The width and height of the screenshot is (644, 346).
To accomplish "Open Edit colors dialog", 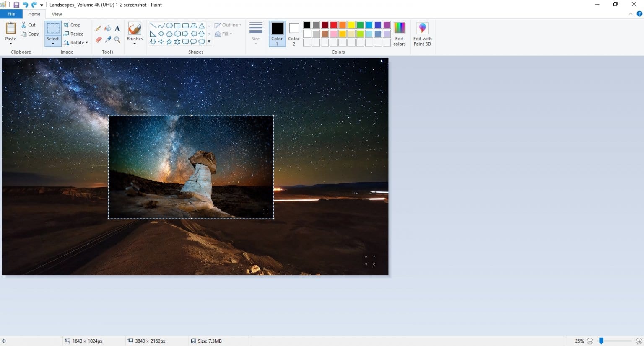I will [x=399, y=34].
